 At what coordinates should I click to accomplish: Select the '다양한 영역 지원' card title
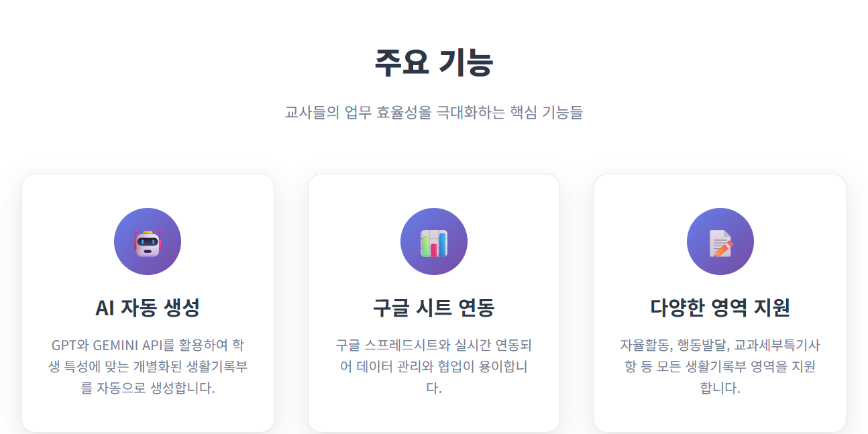click(720, 308)
